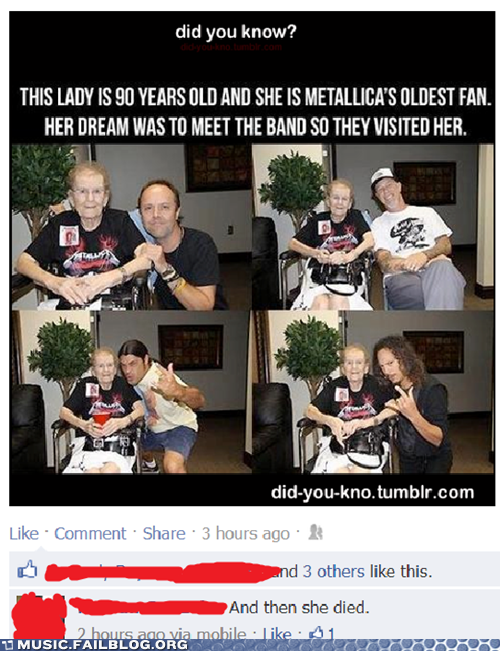Click the friends audience icon beside the timestamp
Image resolution: width=500 pixels, height=651 pixels.
[x=315, y=533]
